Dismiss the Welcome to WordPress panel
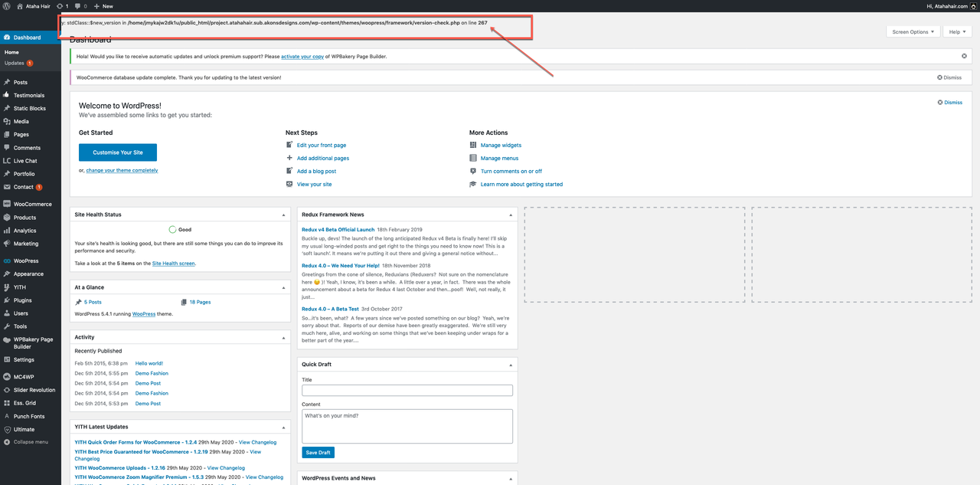This screenshot has width=980, height=485. pos(950,102)
